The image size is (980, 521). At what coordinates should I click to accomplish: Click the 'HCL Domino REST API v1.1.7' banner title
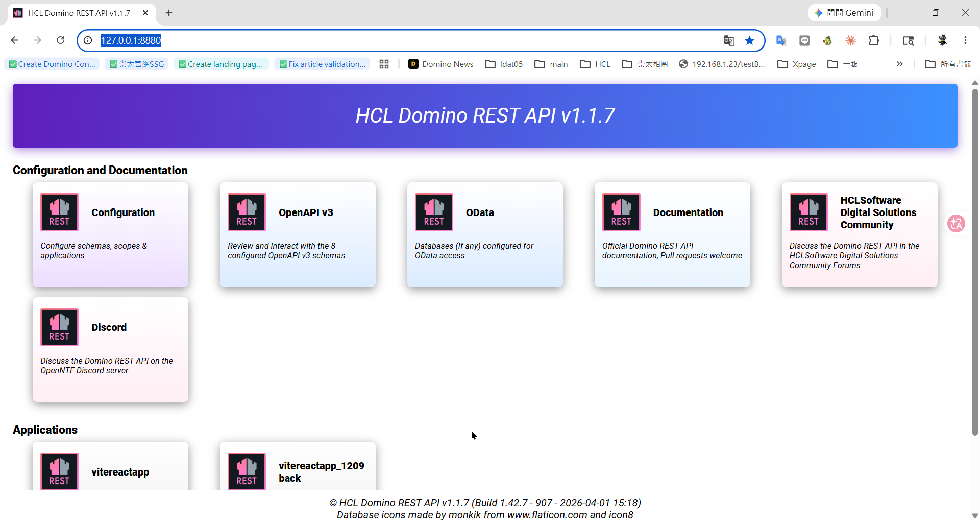(485, 115)
